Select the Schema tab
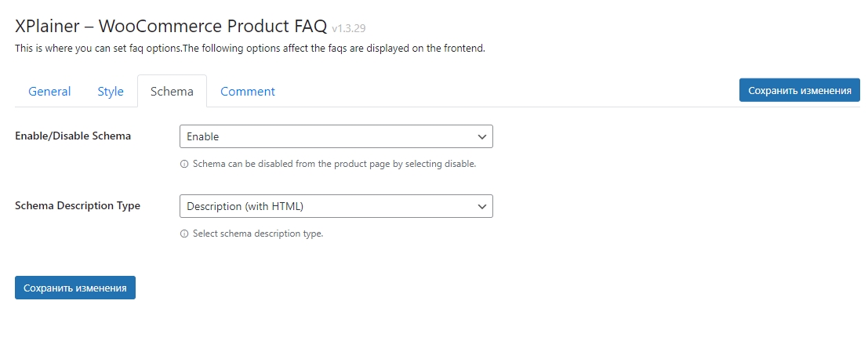Image resolution: width=868 pixels, height=355 pixels. tap(172, 91)
